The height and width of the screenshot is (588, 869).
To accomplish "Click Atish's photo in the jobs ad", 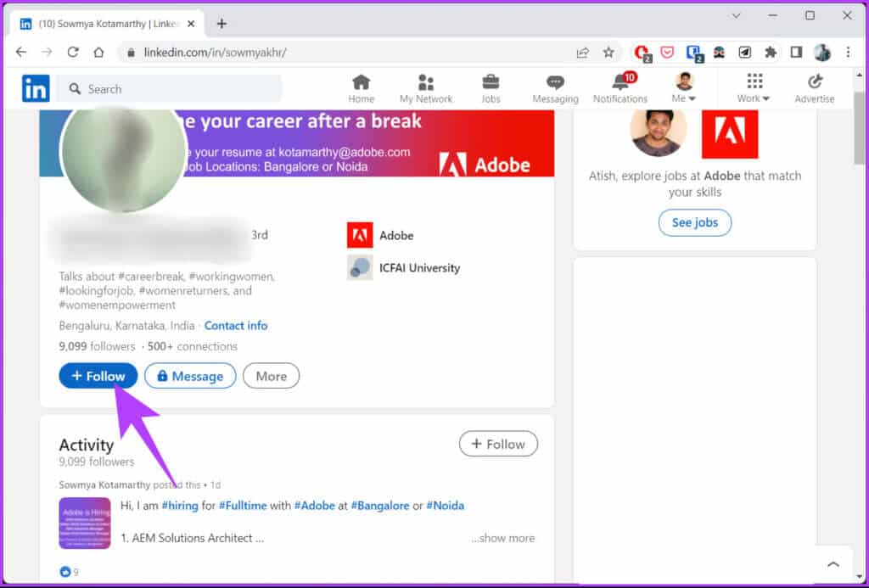I will tap(659, 132).
